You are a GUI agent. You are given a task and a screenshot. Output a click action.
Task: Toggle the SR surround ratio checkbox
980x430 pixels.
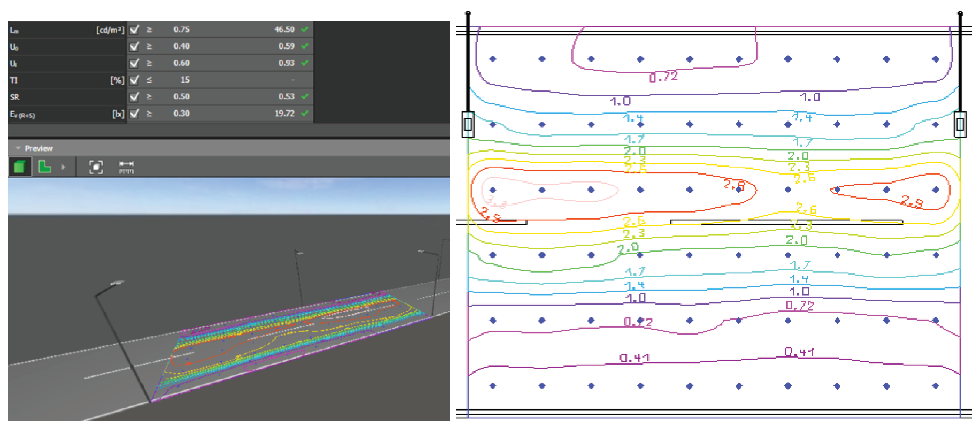134,97
